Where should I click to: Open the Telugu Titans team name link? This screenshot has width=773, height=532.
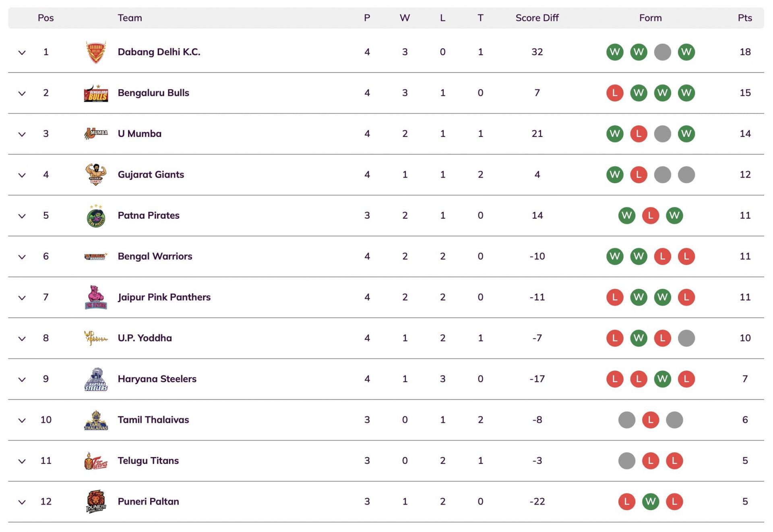(148, 461)
